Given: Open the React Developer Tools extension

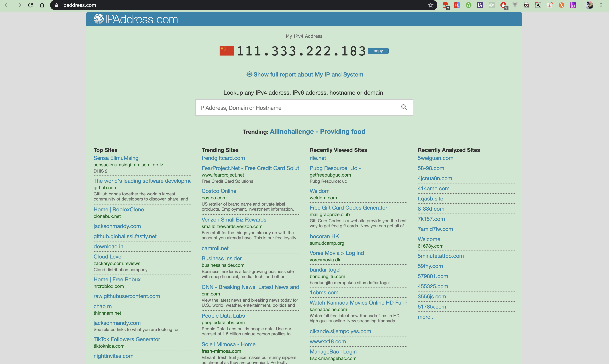Looking at the screenshot, I should (x=492, y=5).
